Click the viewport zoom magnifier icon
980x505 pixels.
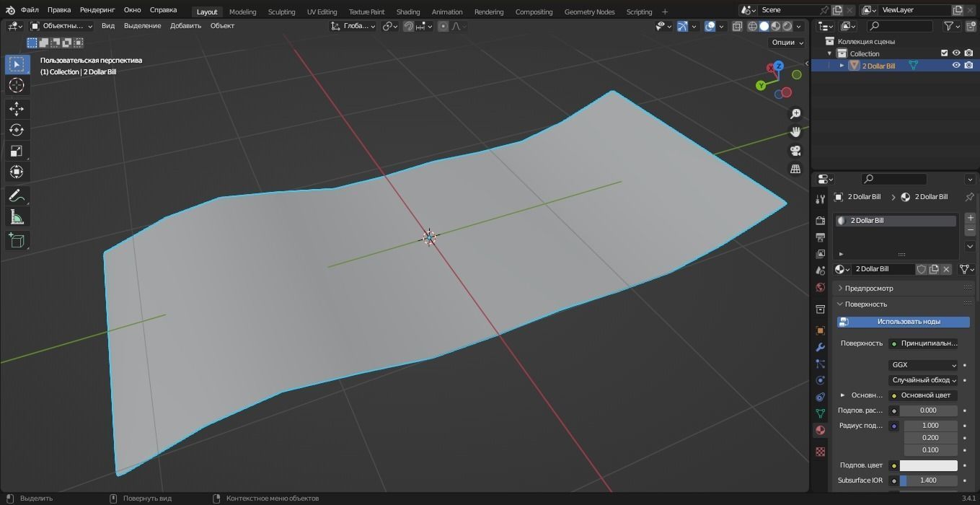(x=795, y=114)
